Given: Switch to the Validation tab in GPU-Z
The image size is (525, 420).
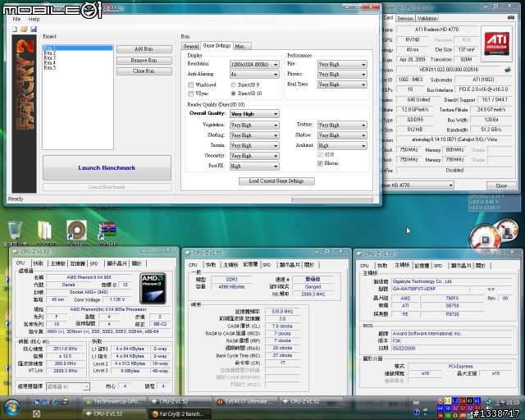Looking at the screenshot, I should [427, 18].
